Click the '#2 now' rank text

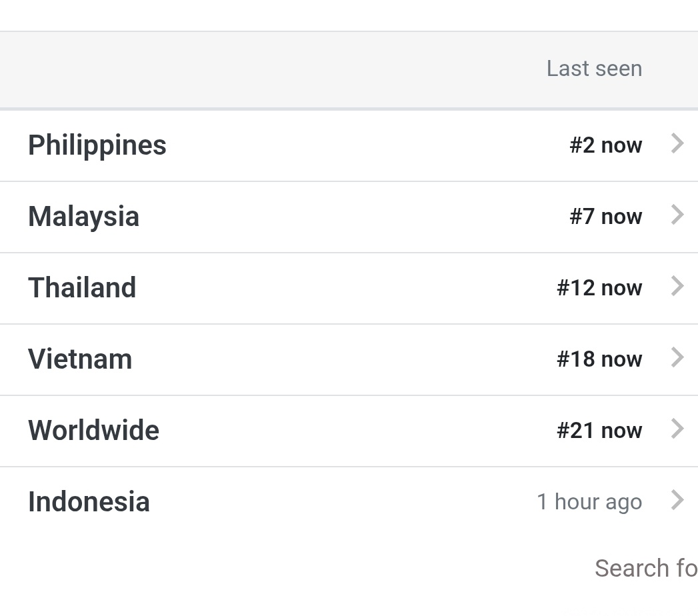click(x=605, y=145)
